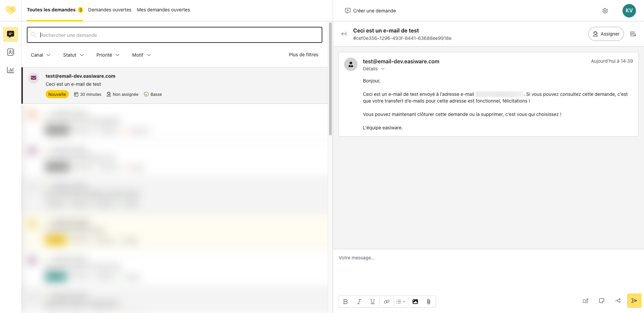Image resolution: width=644 pixels, height=313 pixels.
Task: Toggle bold formatting in message editor
Action: point(345,302)
